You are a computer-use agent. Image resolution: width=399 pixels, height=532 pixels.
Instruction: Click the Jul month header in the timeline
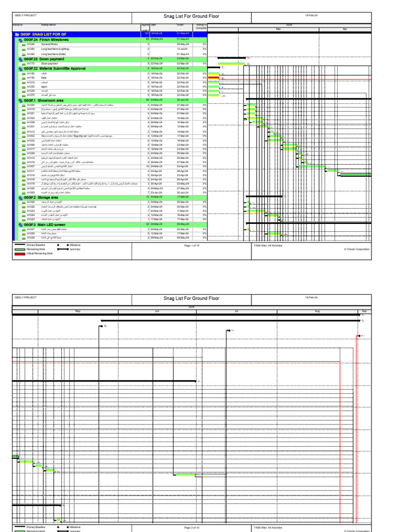236,312
